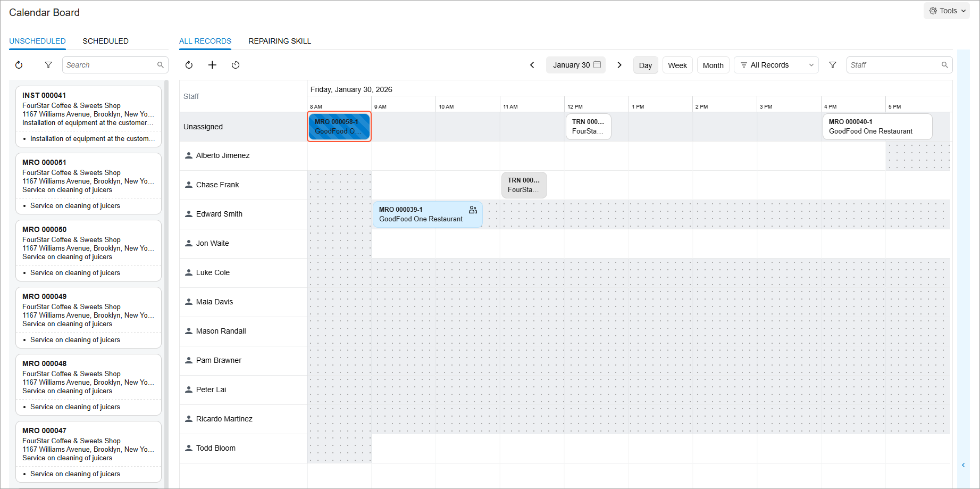
Task: Select the Repairing Skill tab
Action: 280,41
